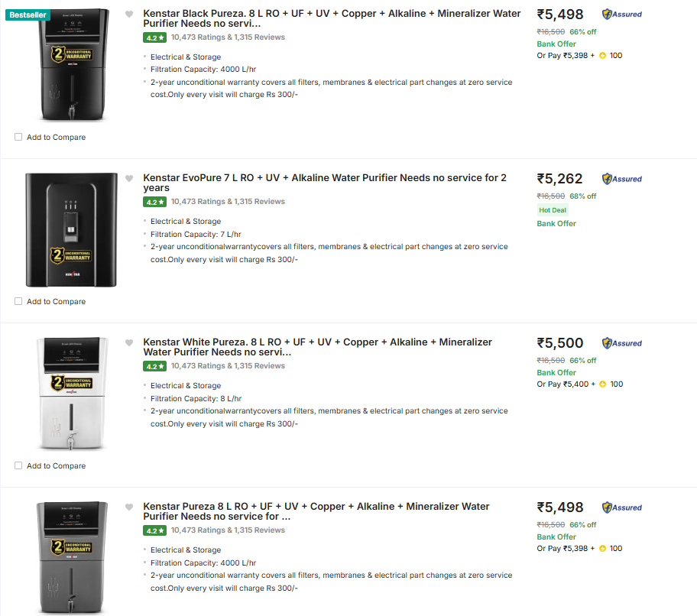Open the Kenstar EvoPure 7 L title link
The image size is (697, 616).
click(x=324, y=183)
